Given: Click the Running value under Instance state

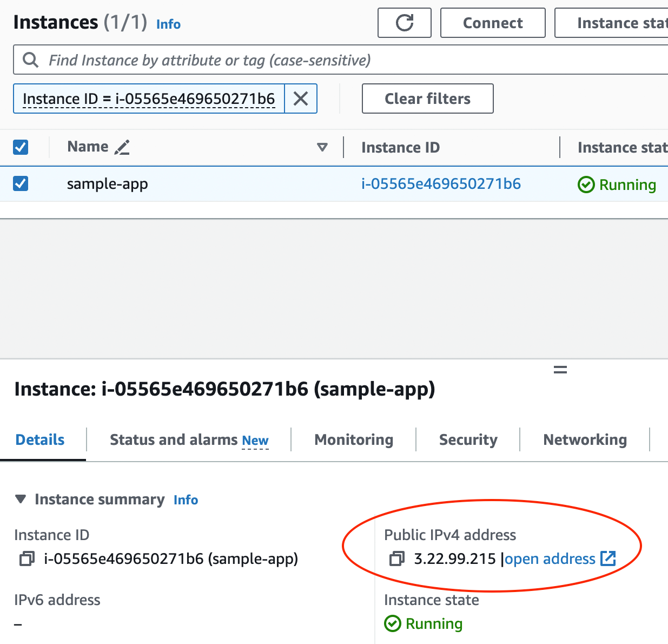Looking at the screenshot, I should [x=424, y=623].
